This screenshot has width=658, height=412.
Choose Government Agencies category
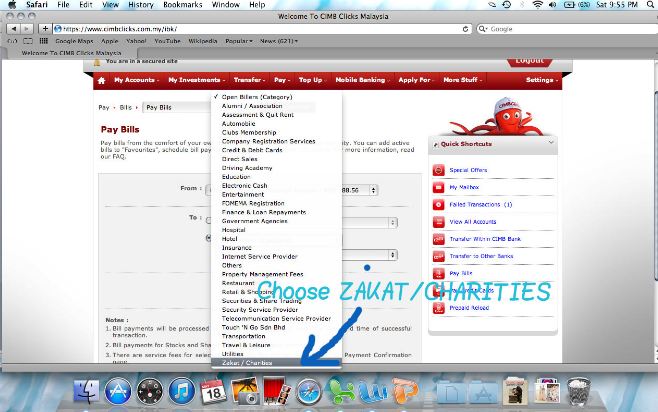277,221
